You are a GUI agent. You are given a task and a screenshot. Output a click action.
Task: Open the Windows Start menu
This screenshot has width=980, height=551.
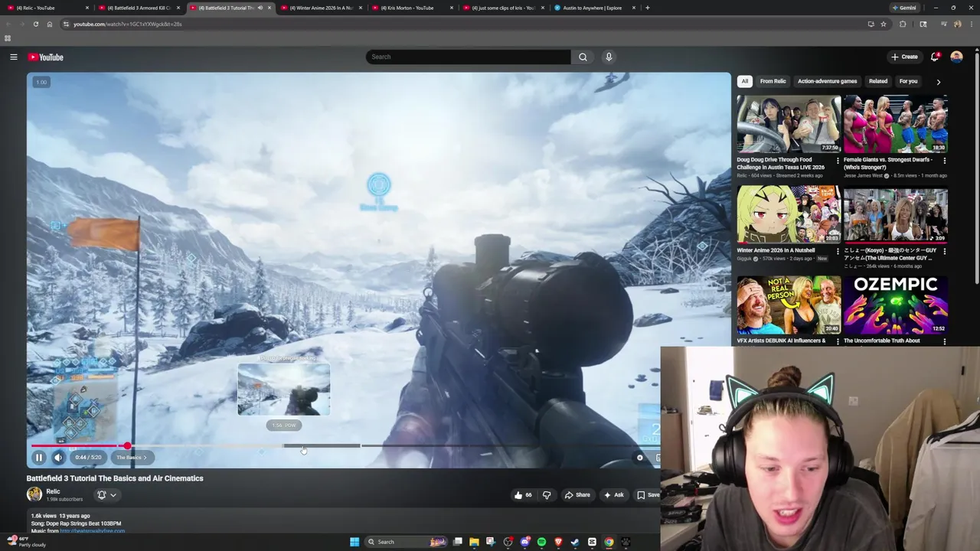(354, 542)
